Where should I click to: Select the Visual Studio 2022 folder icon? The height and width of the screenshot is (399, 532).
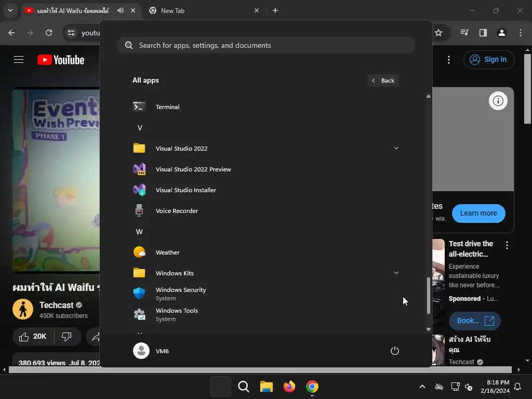pos(139,148)
